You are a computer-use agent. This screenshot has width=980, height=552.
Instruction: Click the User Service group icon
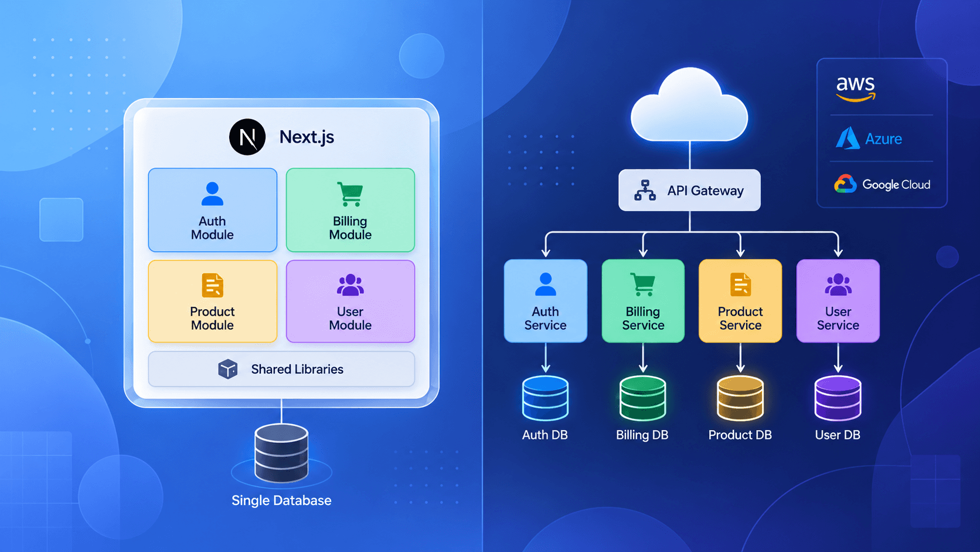pos(838,285)
